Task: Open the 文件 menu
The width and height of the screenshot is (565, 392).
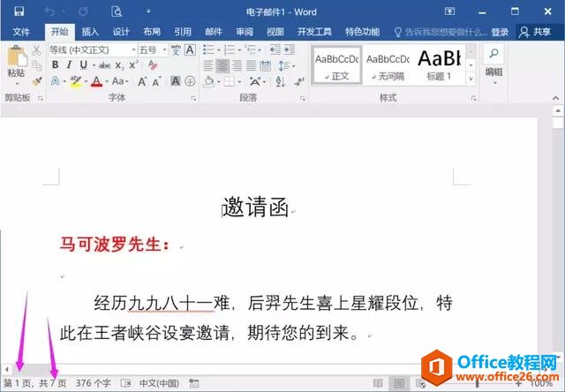Action: [21, 32]
